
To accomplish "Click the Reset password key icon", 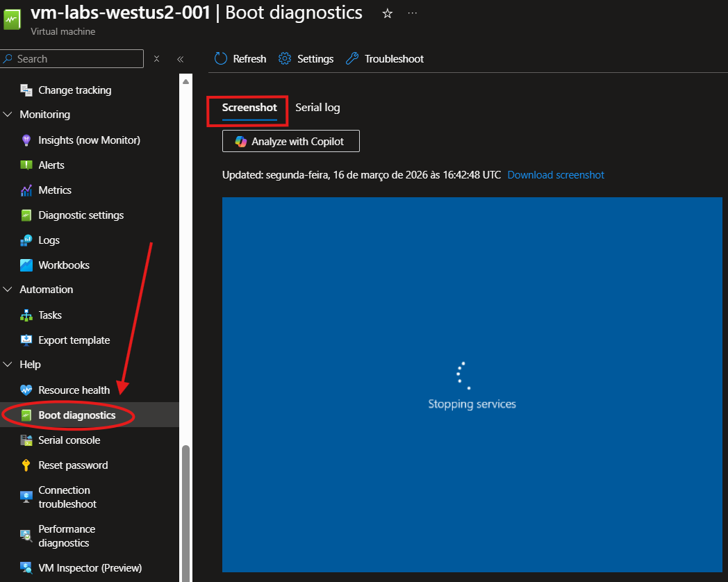I will 26,465.
